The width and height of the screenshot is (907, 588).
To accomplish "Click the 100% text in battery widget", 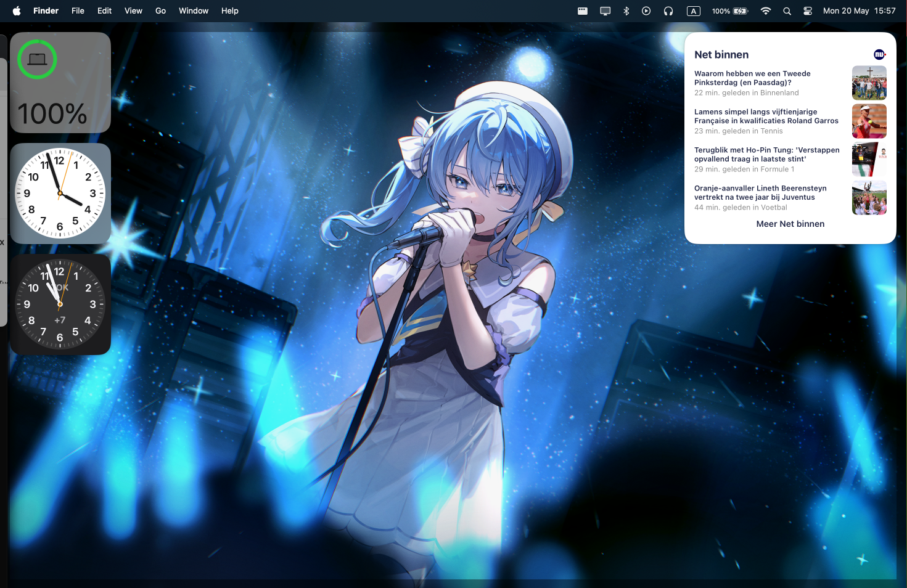I will click(52, 114).
